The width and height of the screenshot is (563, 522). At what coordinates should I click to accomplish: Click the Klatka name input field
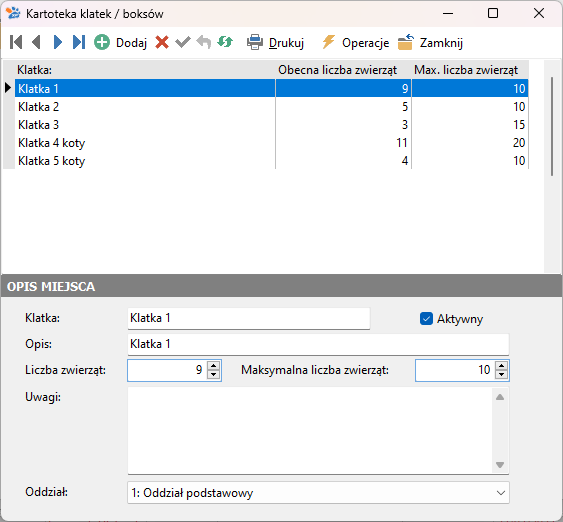(248, 318)
